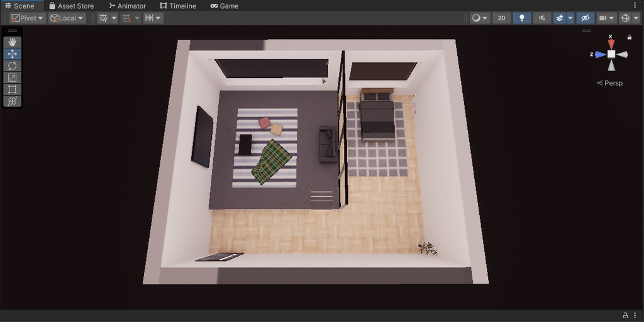
Task: Select the green plaid blanket
Action: pos(272,162)
